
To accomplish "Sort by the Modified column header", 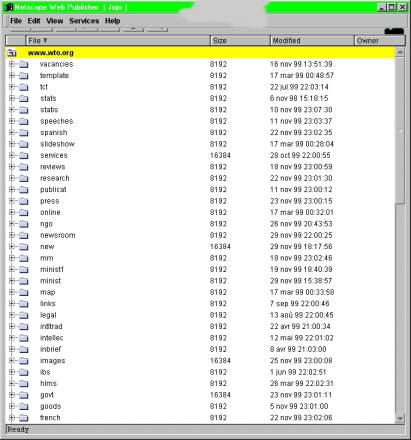I will point(312,41).
